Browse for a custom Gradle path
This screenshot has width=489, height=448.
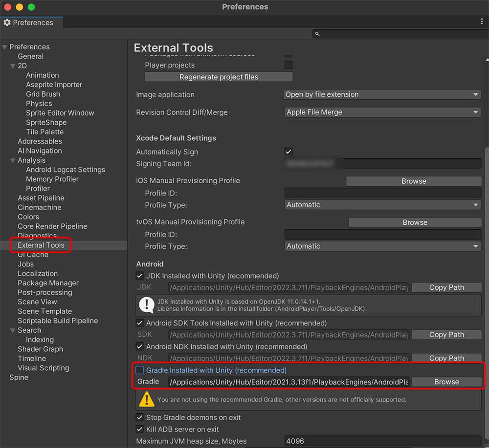point(446,382)
